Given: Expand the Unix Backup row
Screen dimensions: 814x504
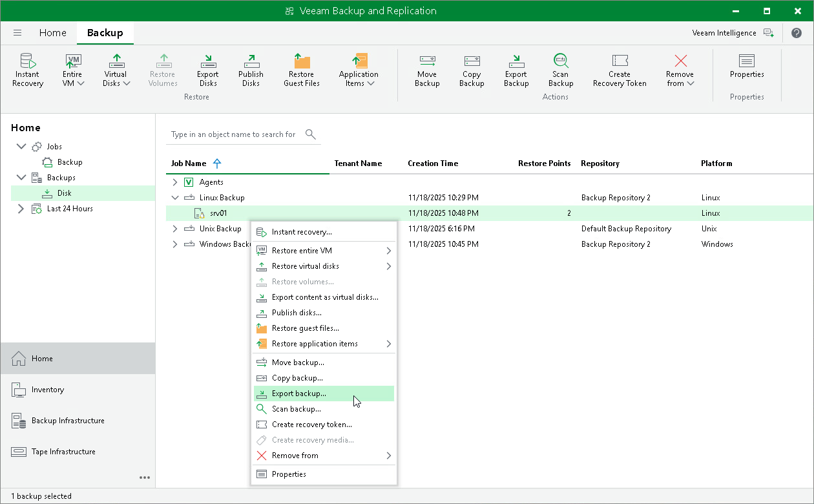Looking at the screenshot, I should click(174, 229).
